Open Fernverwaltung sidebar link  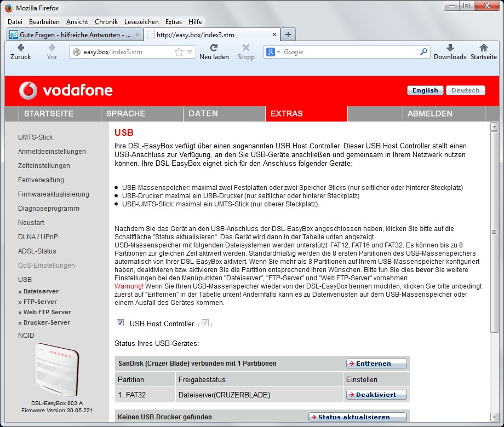41,180
